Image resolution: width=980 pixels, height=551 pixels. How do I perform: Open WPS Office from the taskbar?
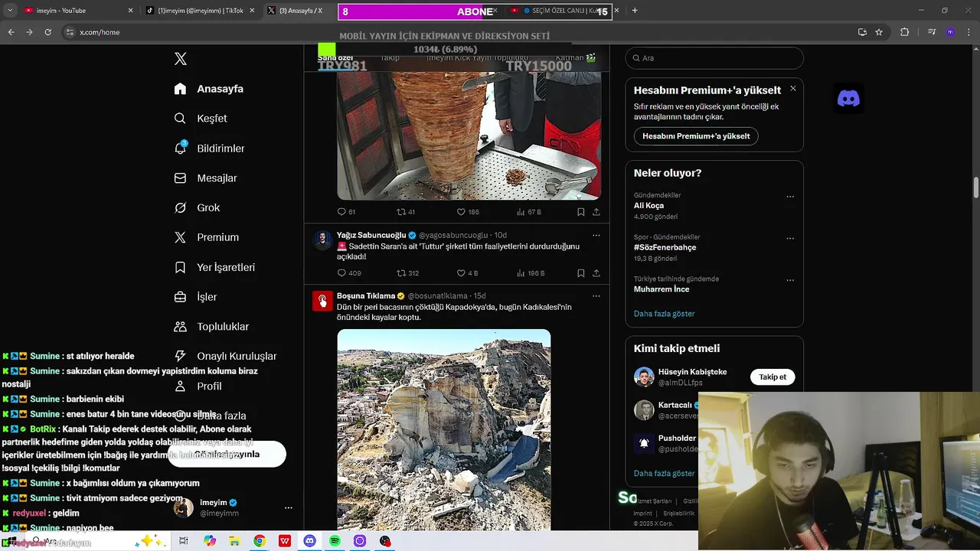(x=285, y=541)
